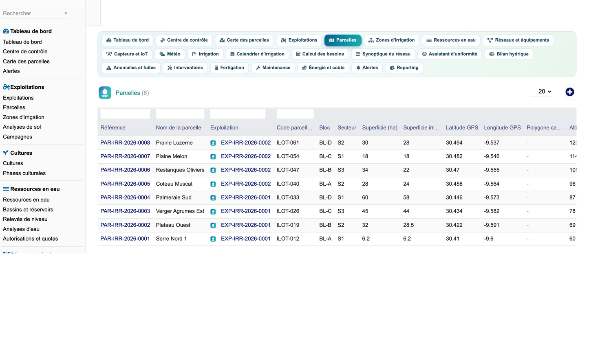Open Réseaux et équipements tab

tap(518, 40)
